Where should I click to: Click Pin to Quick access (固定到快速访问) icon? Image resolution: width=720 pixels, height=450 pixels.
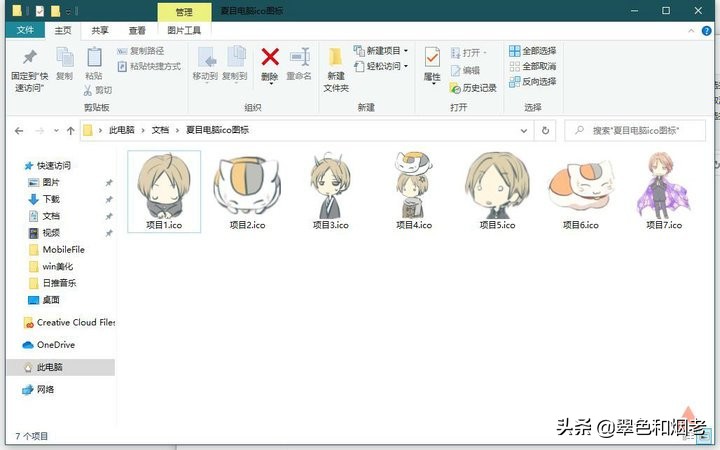click(x=30, y=57)
